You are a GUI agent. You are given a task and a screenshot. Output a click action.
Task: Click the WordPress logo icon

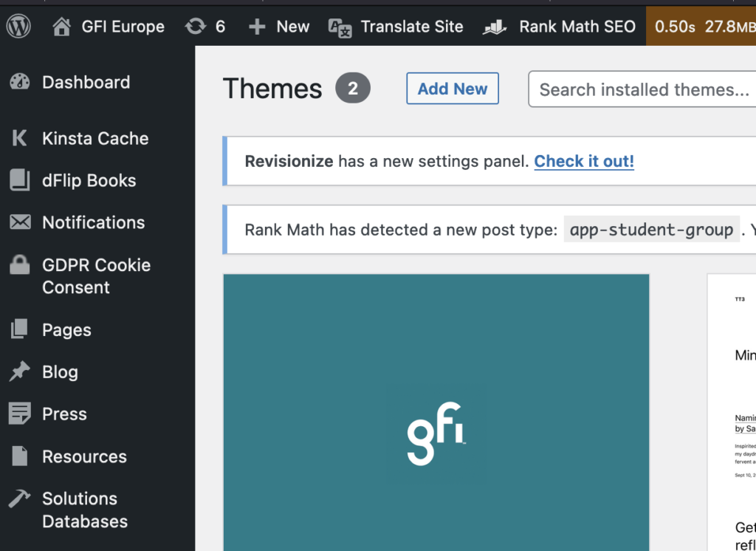18,27
